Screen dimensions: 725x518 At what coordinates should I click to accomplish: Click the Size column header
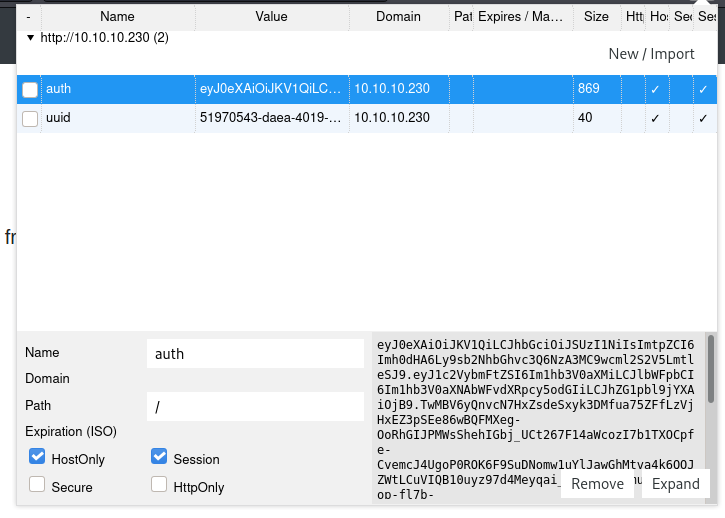(x=596, y=17)
